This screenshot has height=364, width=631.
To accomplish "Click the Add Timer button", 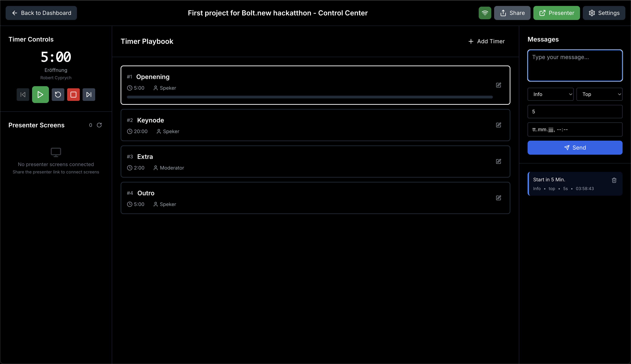I will [486, 41].
